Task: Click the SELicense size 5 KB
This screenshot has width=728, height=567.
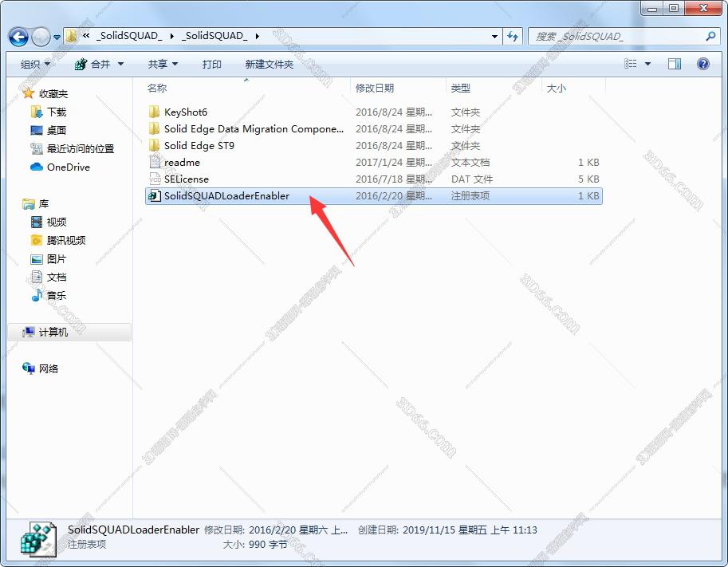Action: (x=588, y=179)
